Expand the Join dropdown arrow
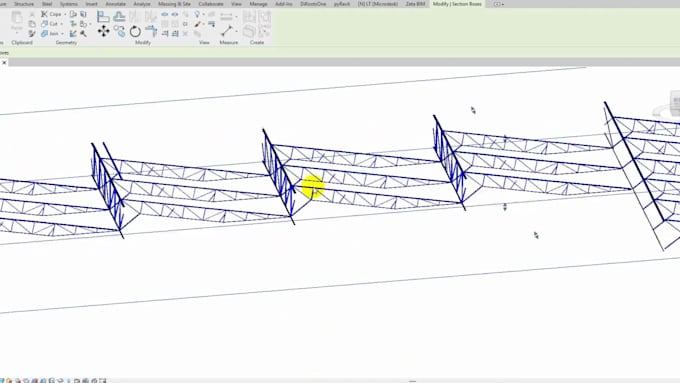The image size is (680, 383). point(62,33)
